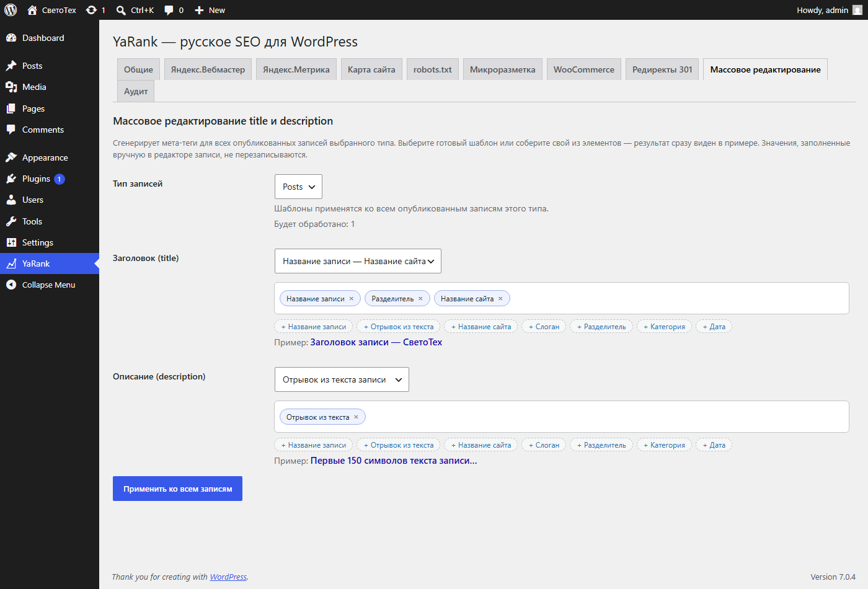
Task: Open the YaRank sidebar item
Action: coord(50,263)
